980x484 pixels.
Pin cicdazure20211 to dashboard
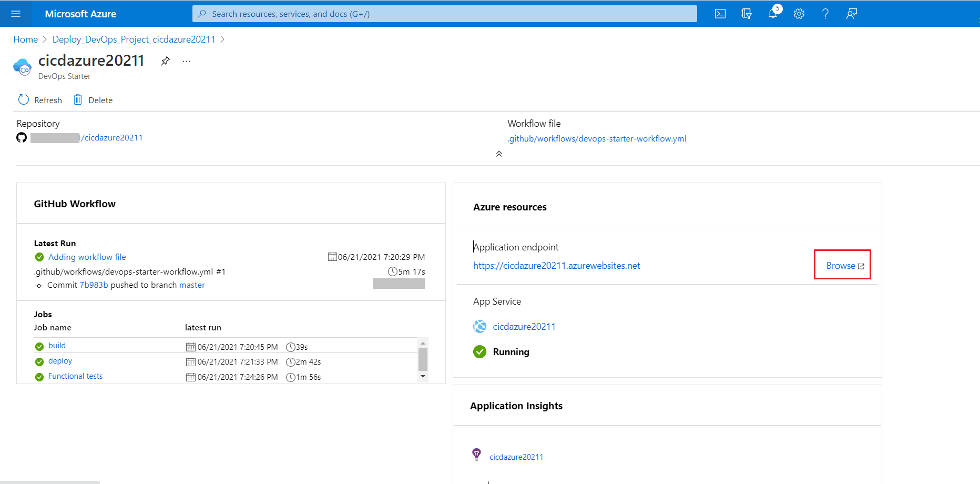[x=165, y=61]
